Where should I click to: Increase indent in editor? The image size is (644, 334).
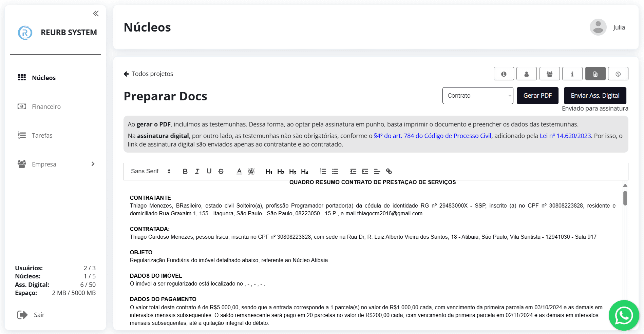tap(365, 171)
